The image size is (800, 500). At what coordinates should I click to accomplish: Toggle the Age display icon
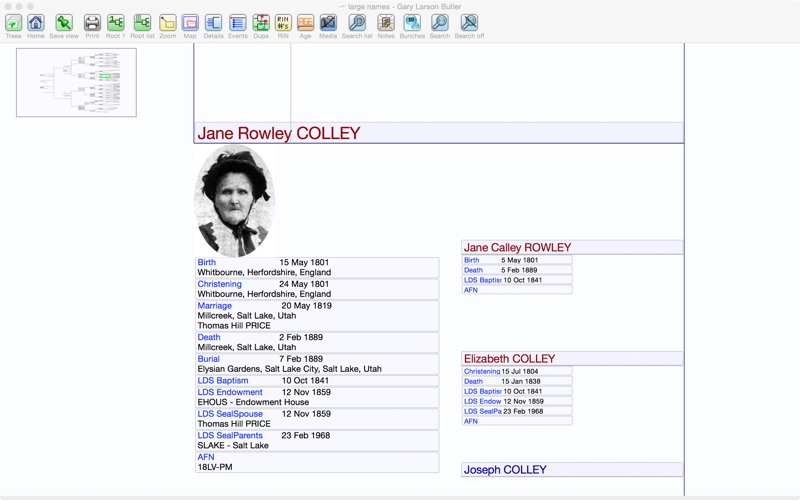click(x=305, y=23)
